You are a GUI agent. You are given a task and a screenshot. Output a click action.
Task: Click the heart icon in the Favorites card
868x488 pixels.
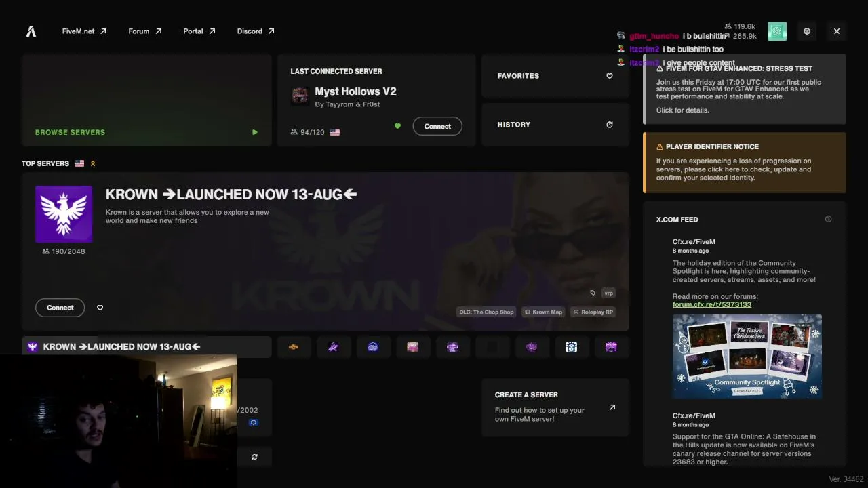click(x=609, y=76)
